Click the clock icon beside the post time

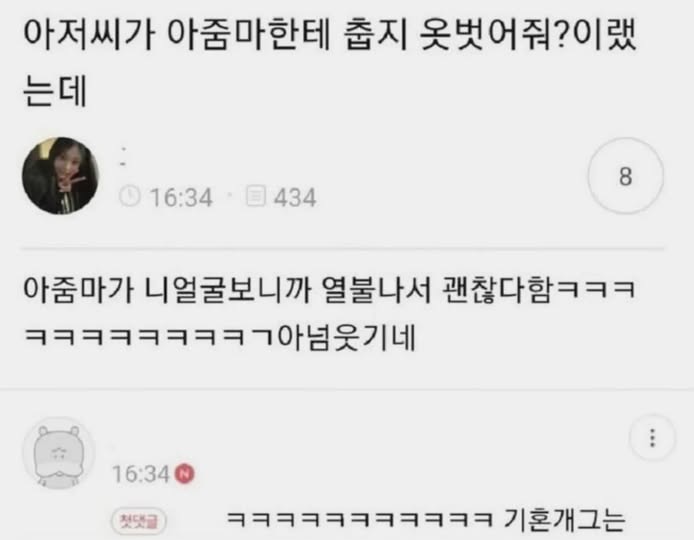pyautogui.click(x=130, y=197)
